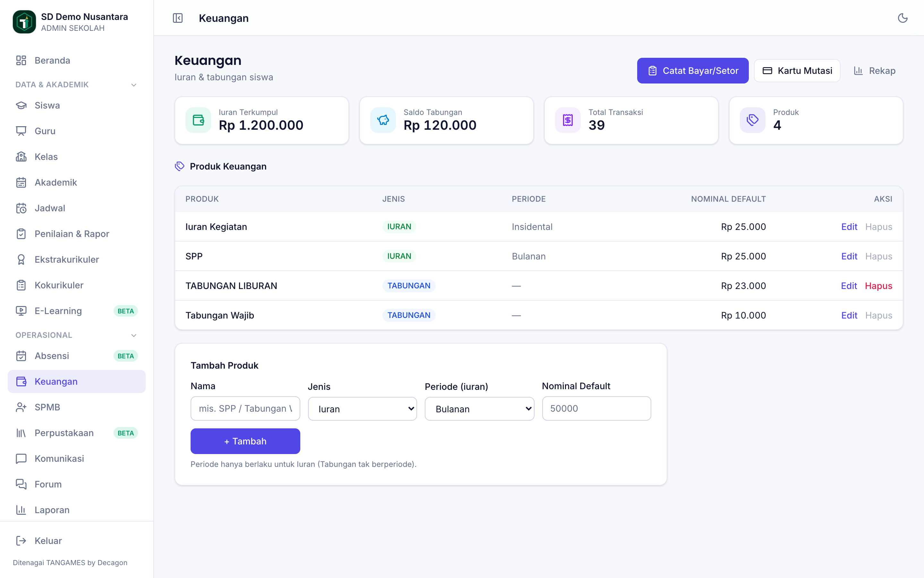Click Hapus on the SPP row
The width and height of the screenshot is (924, 578).
[x=878, y=256]
